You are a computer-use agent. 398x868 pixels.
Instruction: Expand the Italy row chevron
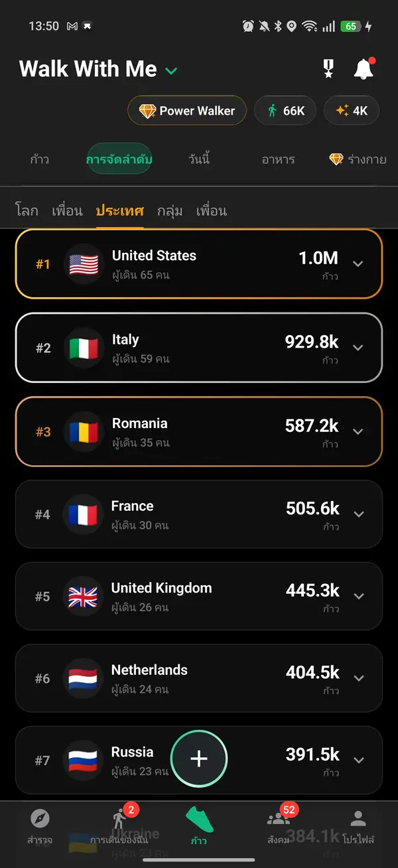pyautogui.click(x=358, y=348)
